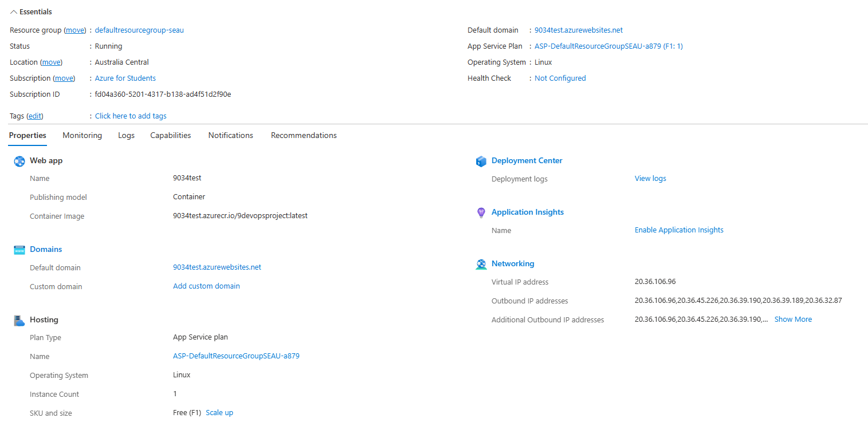Click the Application Insights lightbulb icon
This screenshot has width=868, height=426.
[481, 213]
